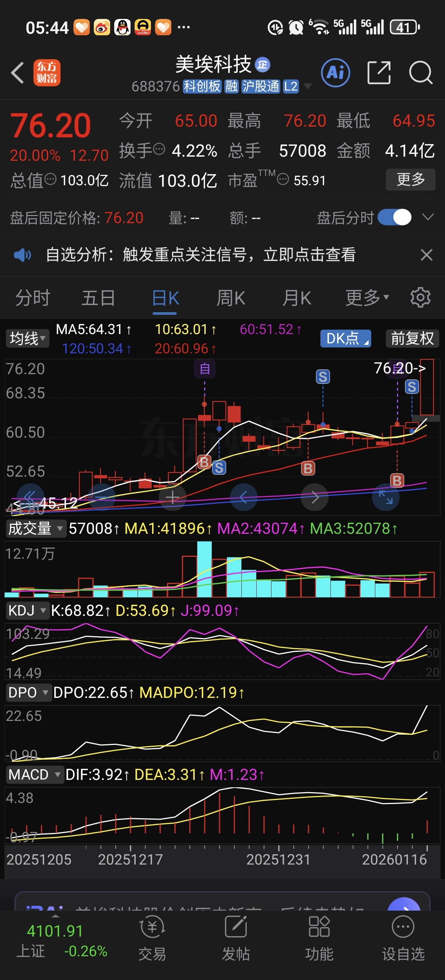
Task: Open the KDJ indicator dropdown
Action: tap(27, 610)
